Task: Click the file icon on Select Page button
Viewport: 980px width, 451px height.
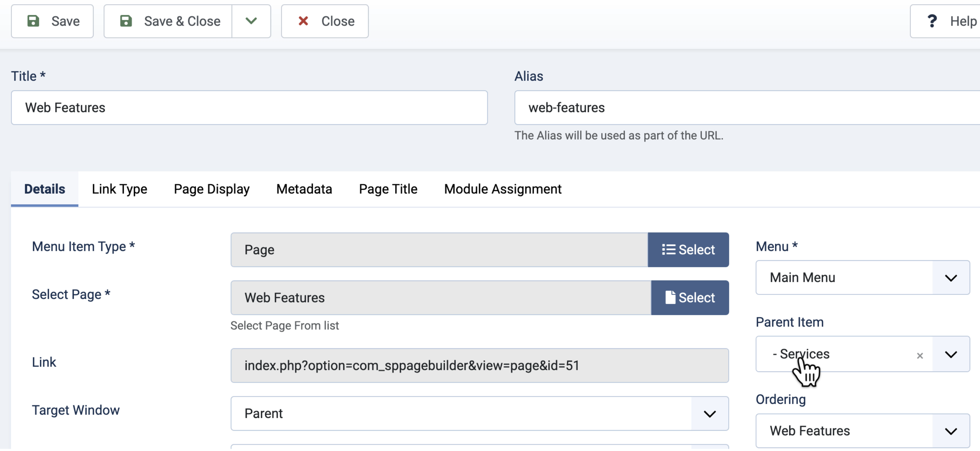Action: click(x=670, y=297)
